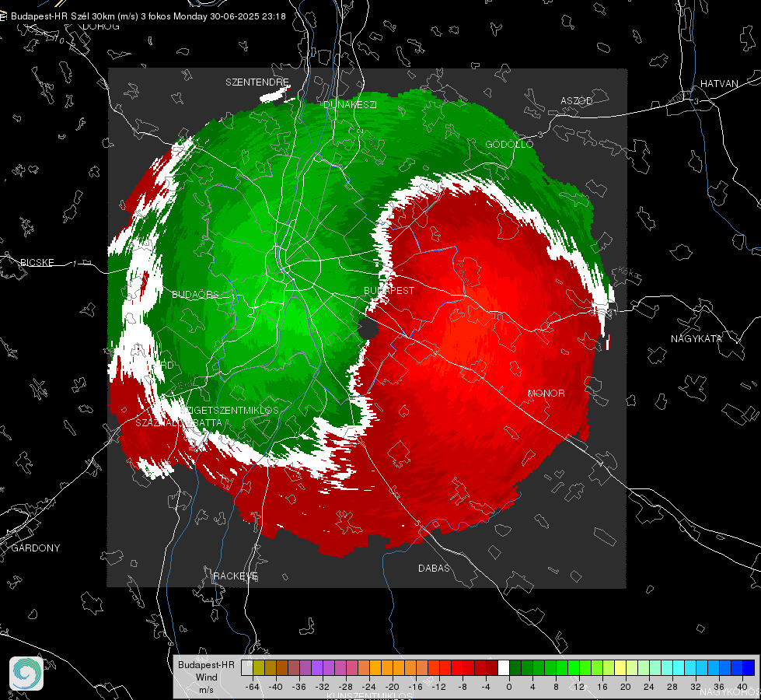Viewport: 761px width, 700px height.
Task: Click the GÁRDONY town label
Action: (36, 548)
